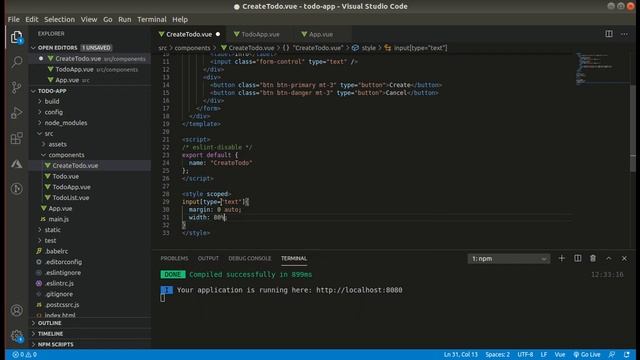Screen dimensions: 640x360
Task: Open the Explorer view in activity bar
Action: (x=16, y=37)
